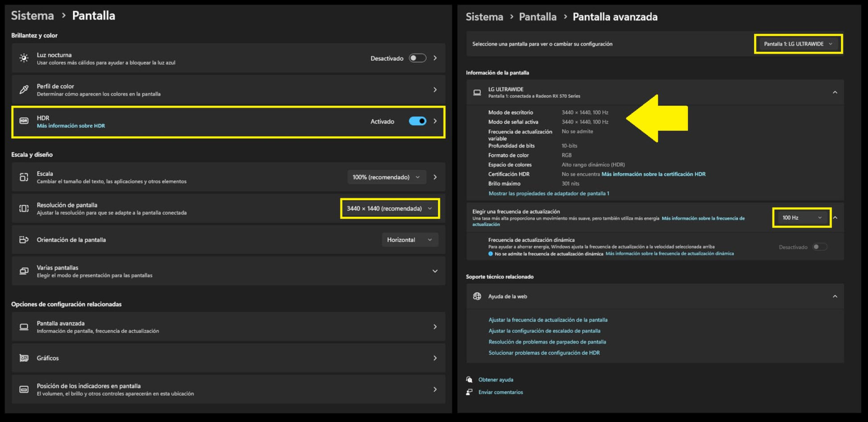Toggle Frecuencia de actualización dinámica switch

coord(819,247)
